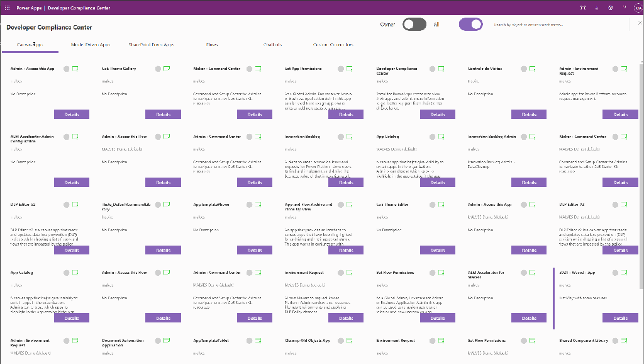Click Details on the Controle de Visitas card
The width and height of the screenshot is (644, 364).
529,114
